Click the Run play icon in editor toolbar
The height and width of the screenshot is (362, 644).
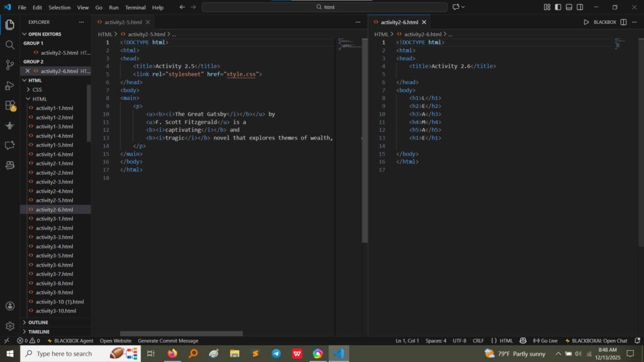click(x=586, y=22)
